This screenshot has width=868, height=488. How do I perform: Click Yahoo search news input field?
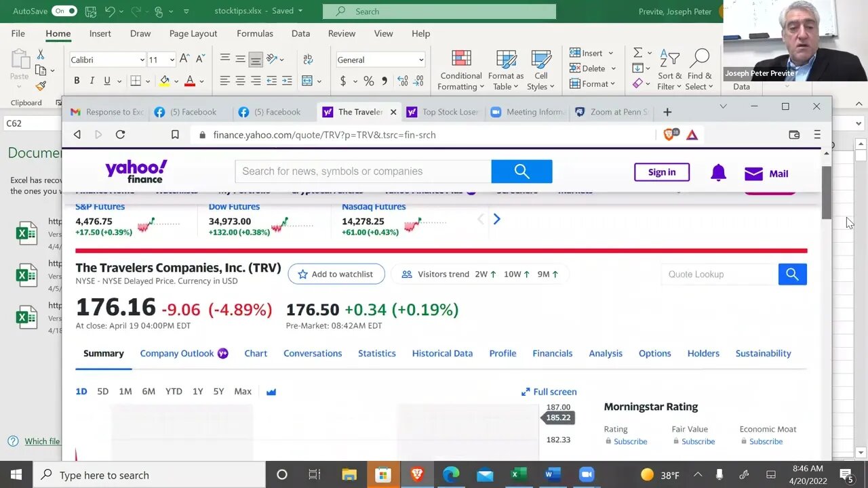click(x=363, y=171)
